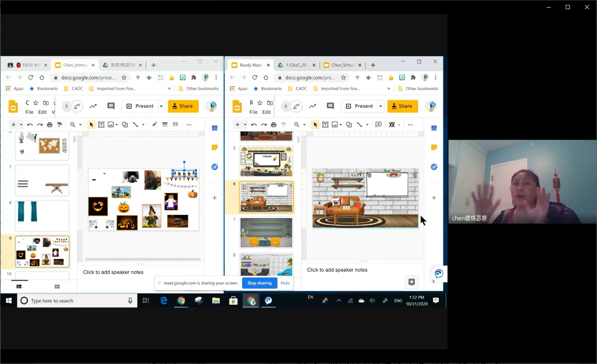Screen dimensions: 597x364
Task: Switch to the Ready Made browser tab
Action: tap(250, 65)
